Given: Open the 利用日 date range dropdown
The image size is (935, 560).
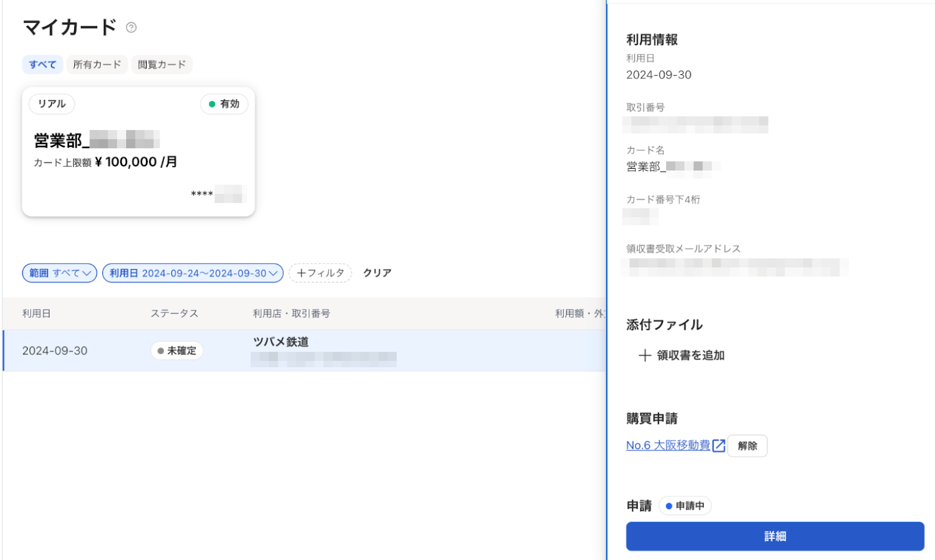Looking at the screenshot, I should pyautogui.click(x=193, y=273).
